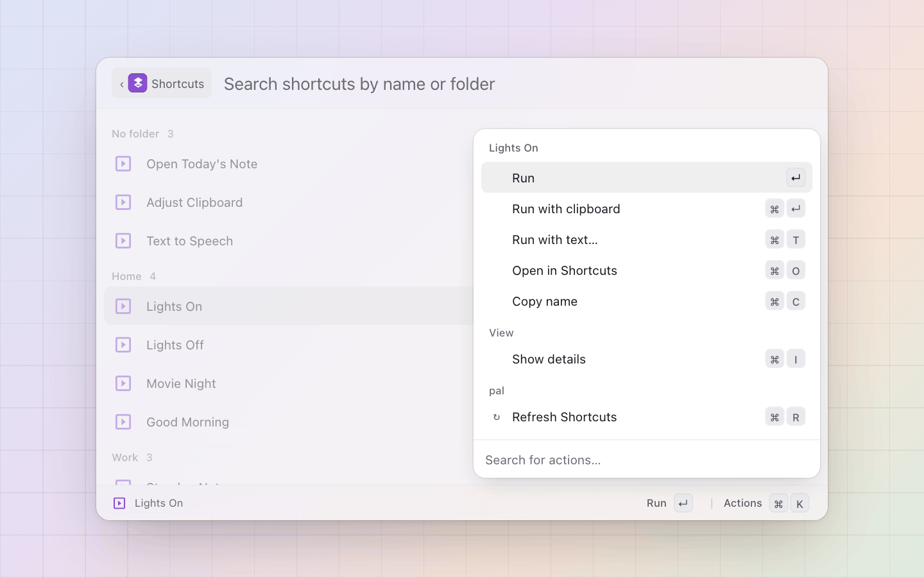Select the Run action
This screenshot has width=924, height=578.
647,178
